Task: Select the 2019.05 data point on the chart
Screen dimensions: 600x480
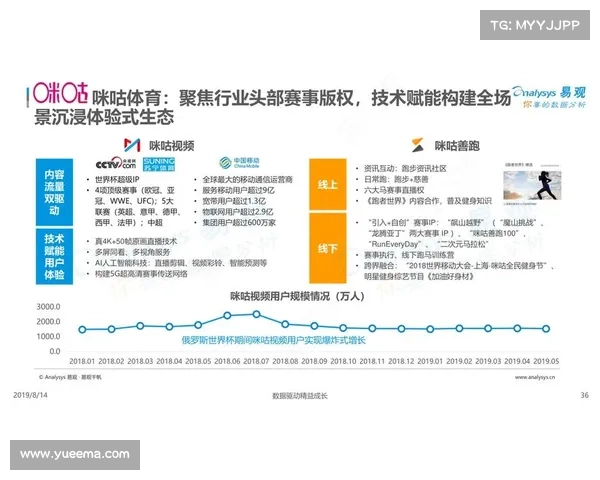Action: [546, 328]
